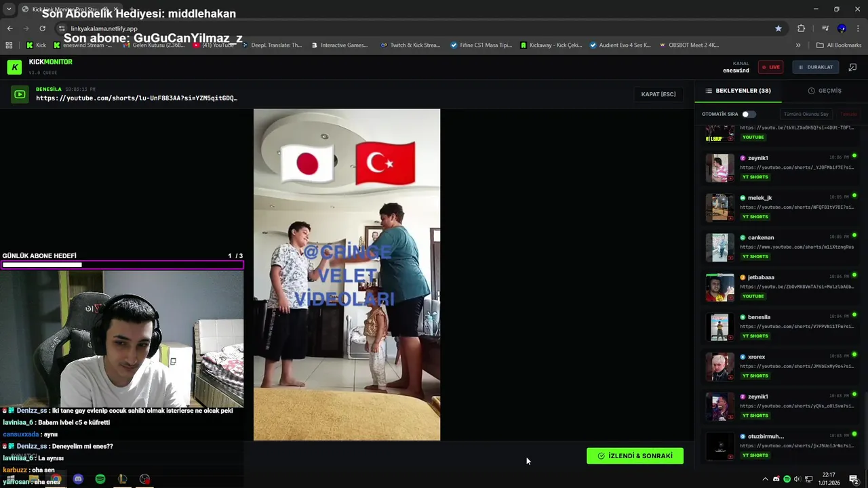The height and width of the screenshot is (488, 868).
Task: Open the apps grid in bookmarks bar
Action: click(9, 45)
